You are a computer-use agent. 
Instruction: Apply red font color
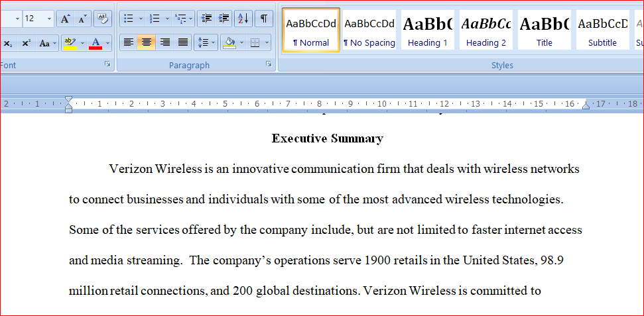tap(96, 43)
